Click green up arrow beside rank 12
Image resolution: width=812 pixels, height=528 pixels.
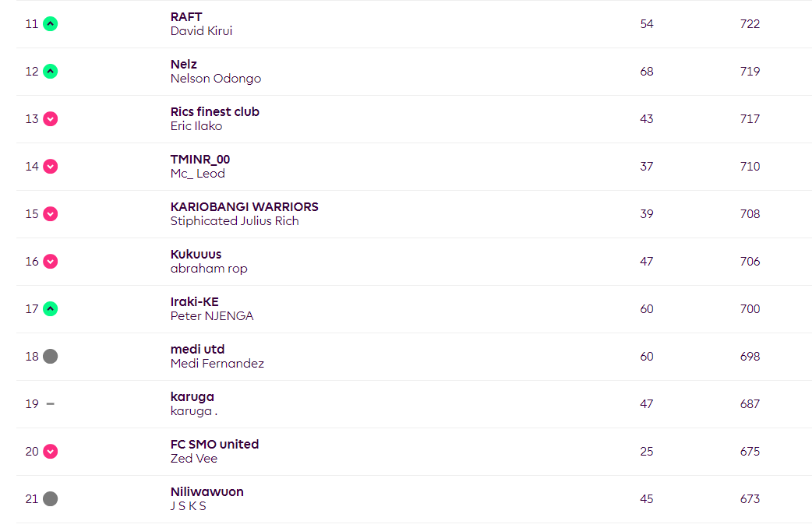click(50, 72)
